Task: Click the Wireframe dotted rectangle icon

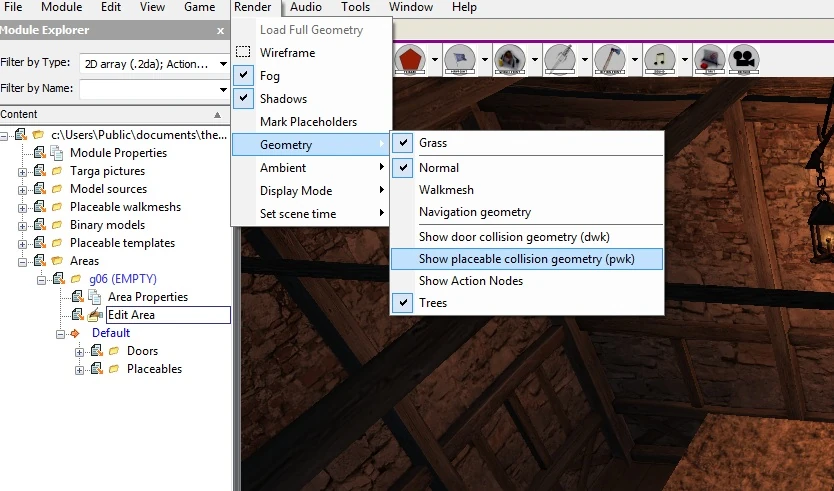Action: tap(243, 52)
